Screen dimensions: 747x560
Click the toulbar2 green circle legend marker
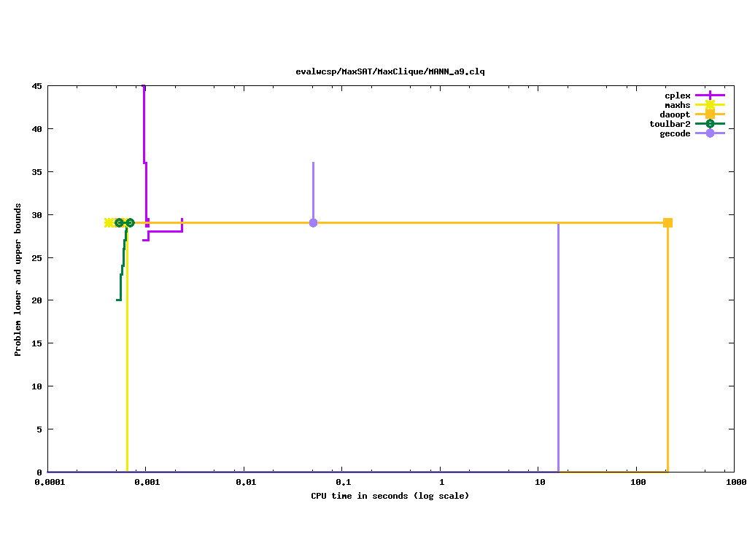(x=709, y=124)
